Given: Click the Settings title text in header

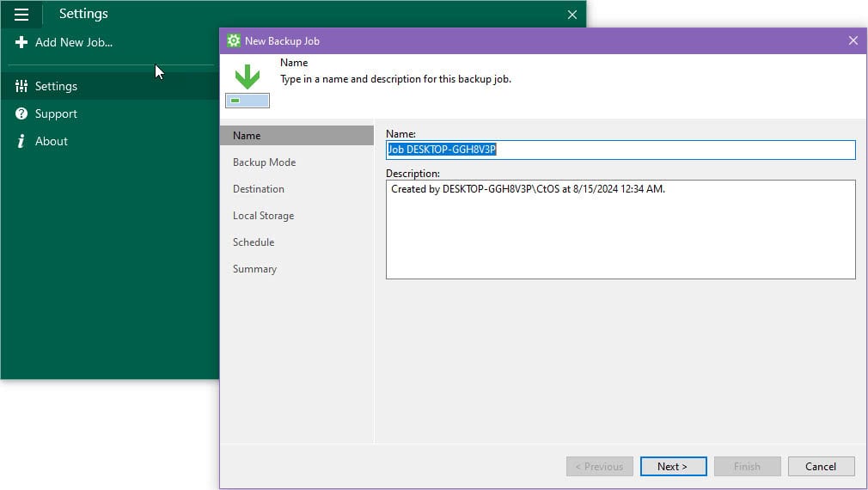Looking at the screenshot, I should pyautogui.click(x=83, y=13).
